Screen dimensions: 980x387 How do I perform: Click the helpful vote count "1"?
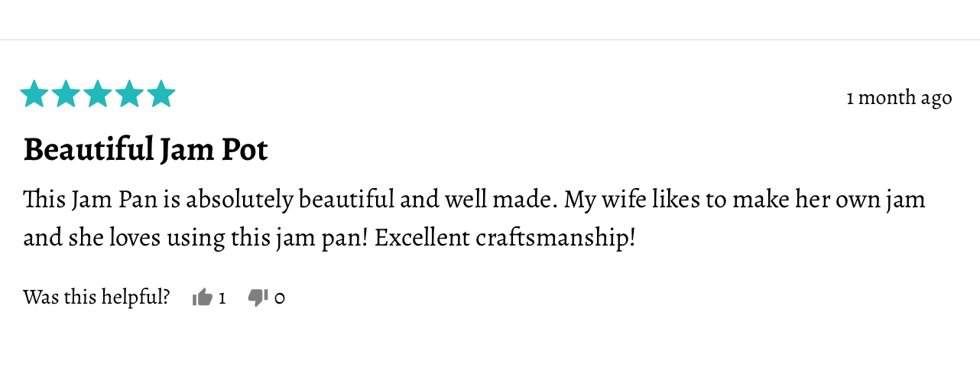tap(222, 298)
